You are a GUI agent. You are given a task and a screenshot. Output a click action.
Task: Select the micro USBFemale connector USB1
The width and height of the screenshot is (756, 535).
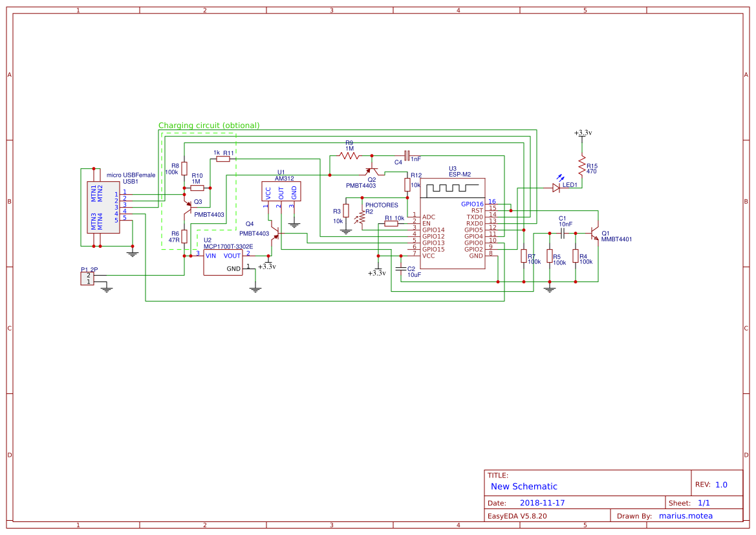click(103, 207)
